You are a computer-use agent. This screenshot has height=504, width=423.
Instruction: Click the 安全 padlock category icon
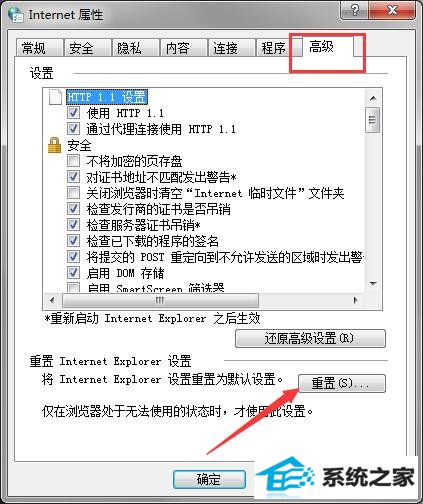click(55, 145)
